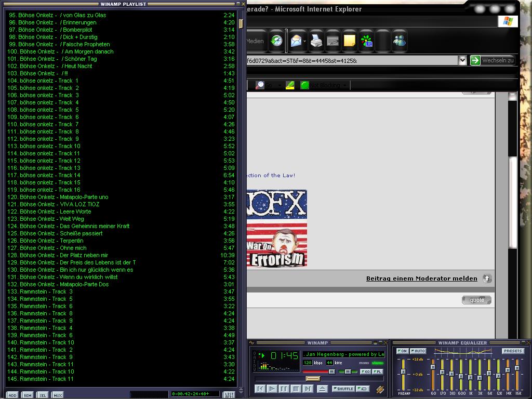Click the NOFX War on Errorism image

[x=277, y=229]
